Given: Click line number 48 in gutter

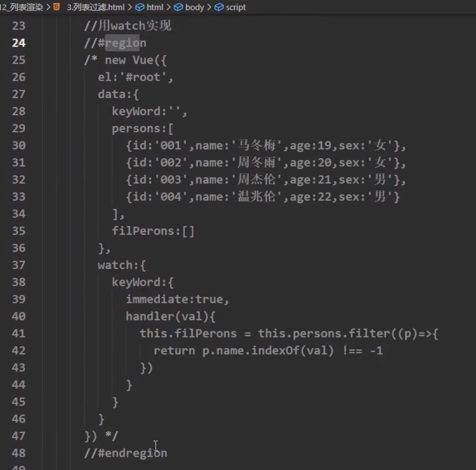Looking at the screenshot, I should click(x=18, y=453).
